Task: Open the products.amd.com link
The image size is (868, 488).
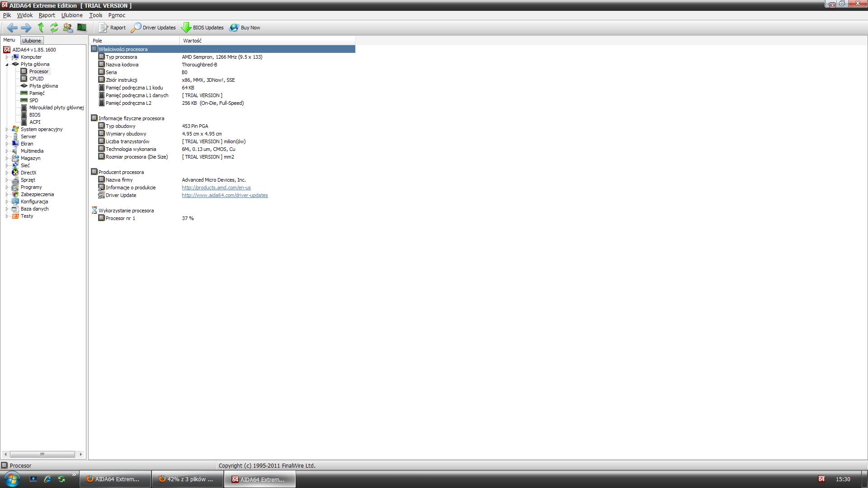Action: [x=216, y=188]
